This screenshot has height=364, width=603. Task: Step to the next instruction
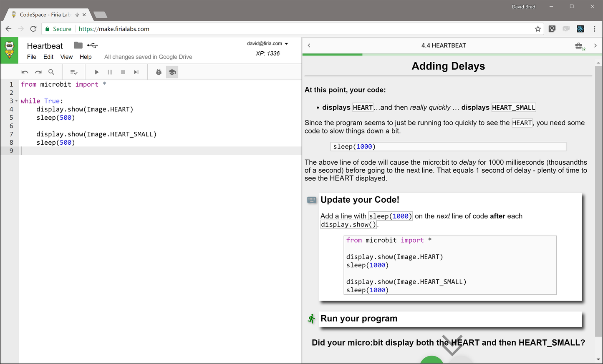point(136,72)
